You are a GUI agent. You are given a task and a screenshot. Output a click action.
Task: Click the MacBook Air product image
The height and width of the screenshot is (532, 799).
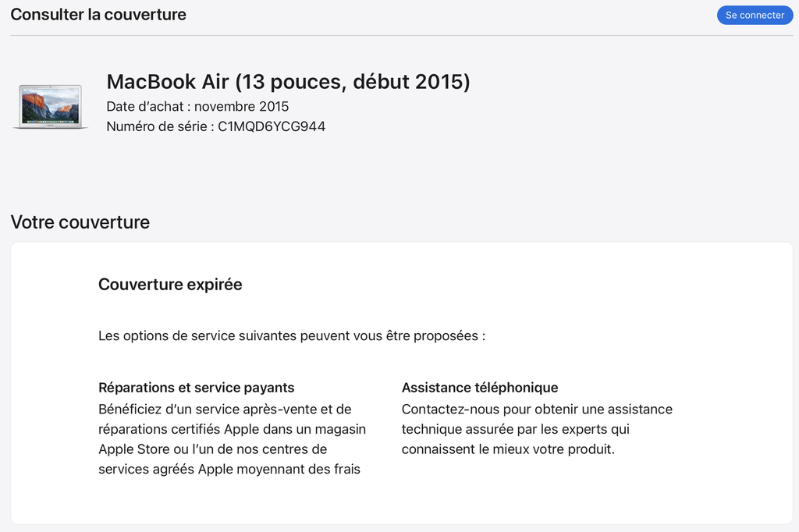pyautogui.click(x=50, y=107)
